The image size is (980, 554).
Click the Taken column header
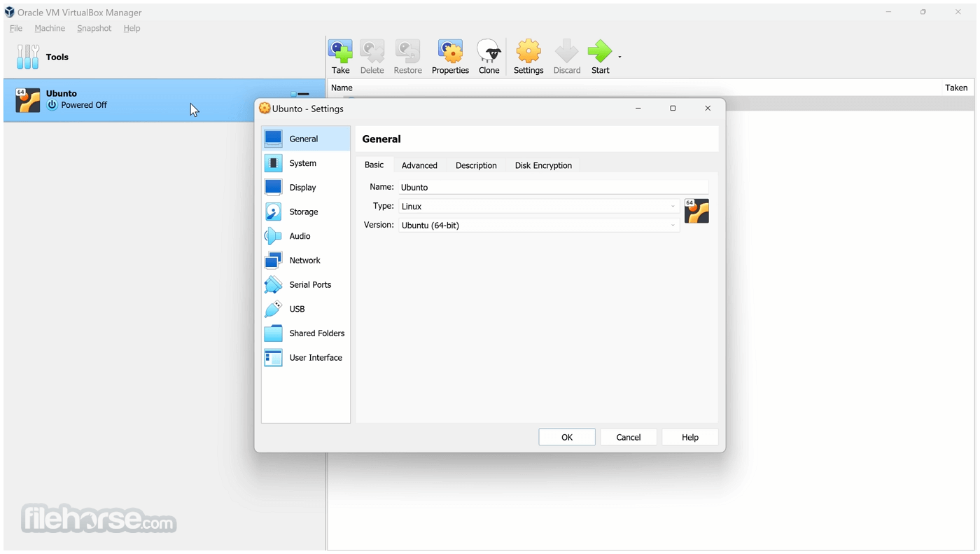pyautogui.click(x=956, y=88)
